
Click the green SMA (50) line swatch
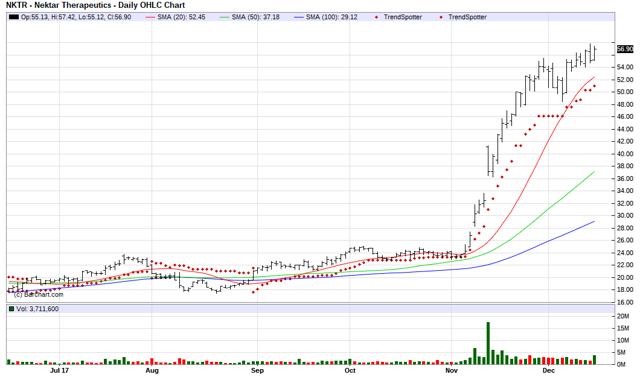tap(224, 17)
